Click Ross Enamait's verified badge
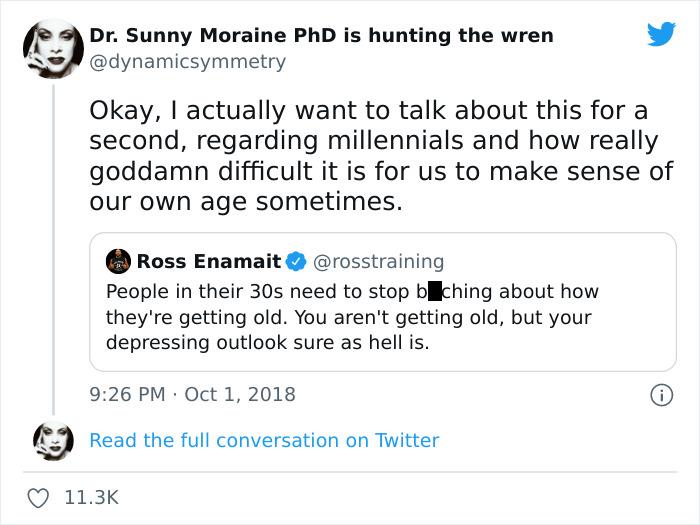This screenshot has height=525, width=700. pos(296,262)
